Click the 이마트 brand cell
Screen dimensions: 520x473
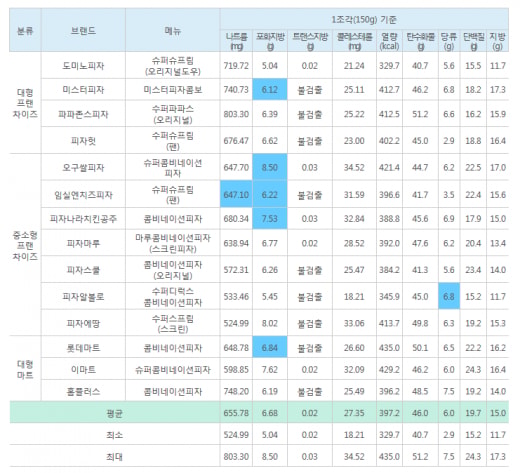tap(83, 369)
